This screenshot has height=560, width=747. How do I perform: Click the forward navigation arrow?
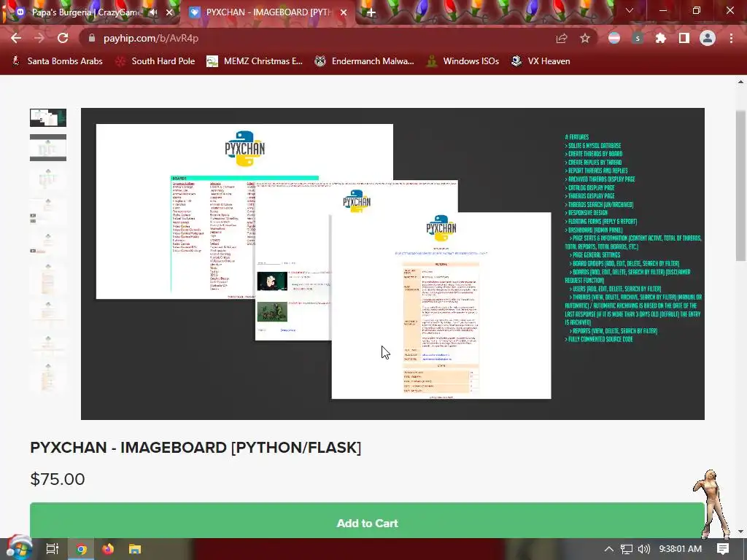point(39,38)
